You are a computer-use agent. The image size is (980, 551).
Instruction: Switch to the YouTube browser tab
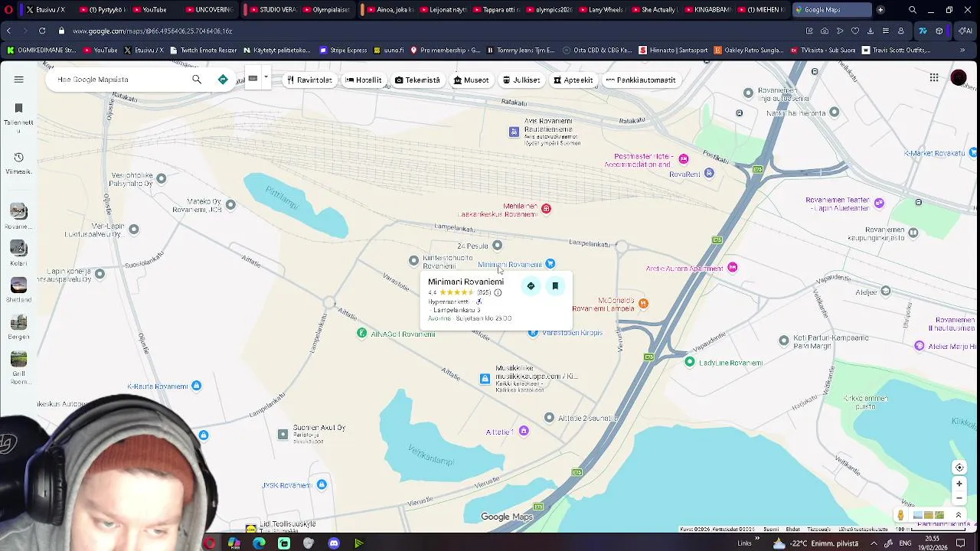pyautogui.click(x=155, y=10)
